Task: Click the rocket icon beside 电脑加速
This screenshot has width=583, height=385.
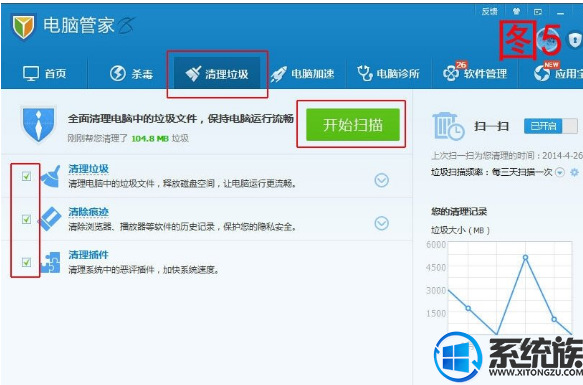Action: point(278,74)
